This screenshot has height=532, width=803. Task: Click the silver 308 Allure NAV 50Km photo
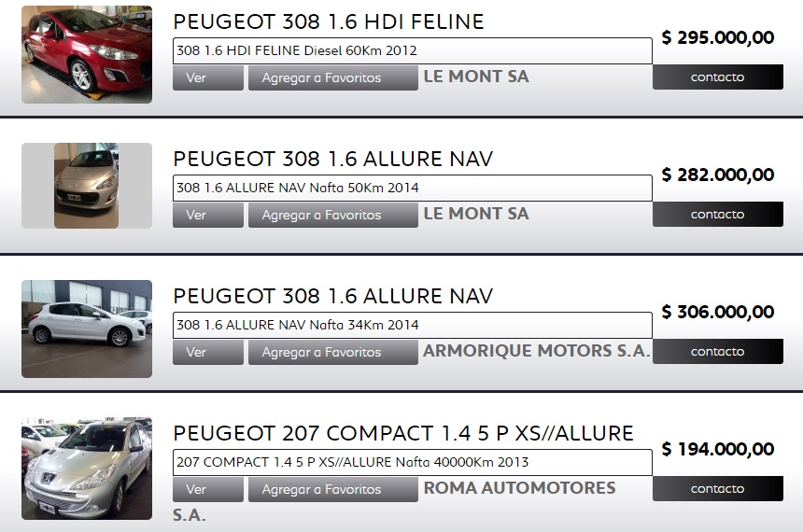(x=86, y=186)
